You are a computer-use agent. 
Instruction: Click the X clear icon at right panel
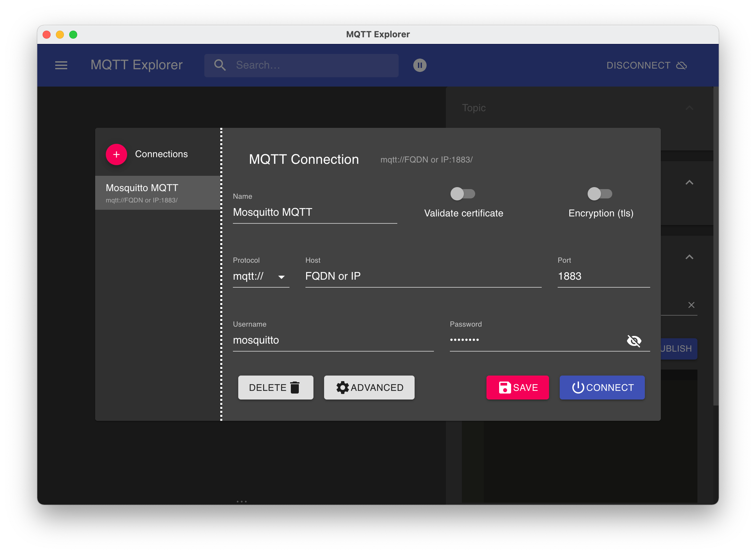tap(691, 305)
